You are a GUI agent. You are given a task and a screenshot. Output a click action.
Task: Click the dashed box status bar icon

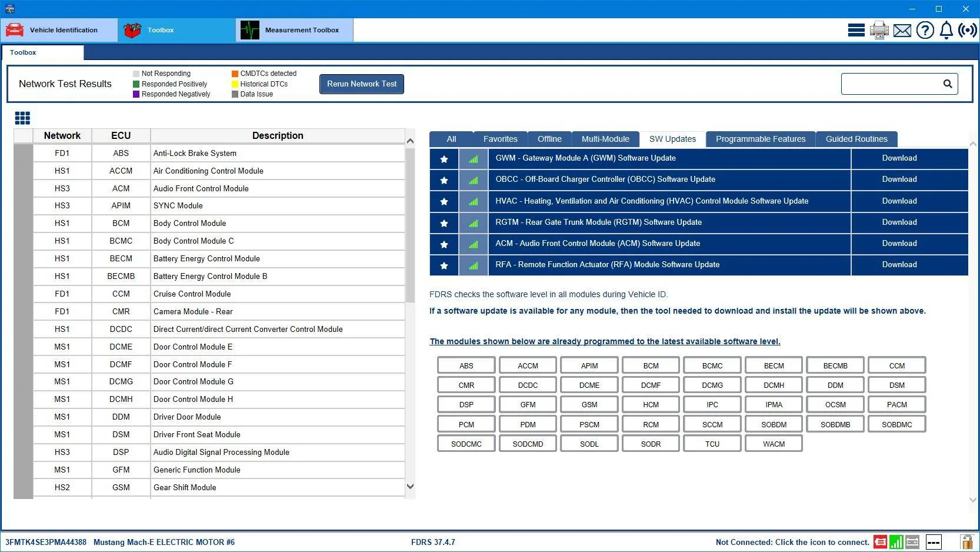(934, 542)
